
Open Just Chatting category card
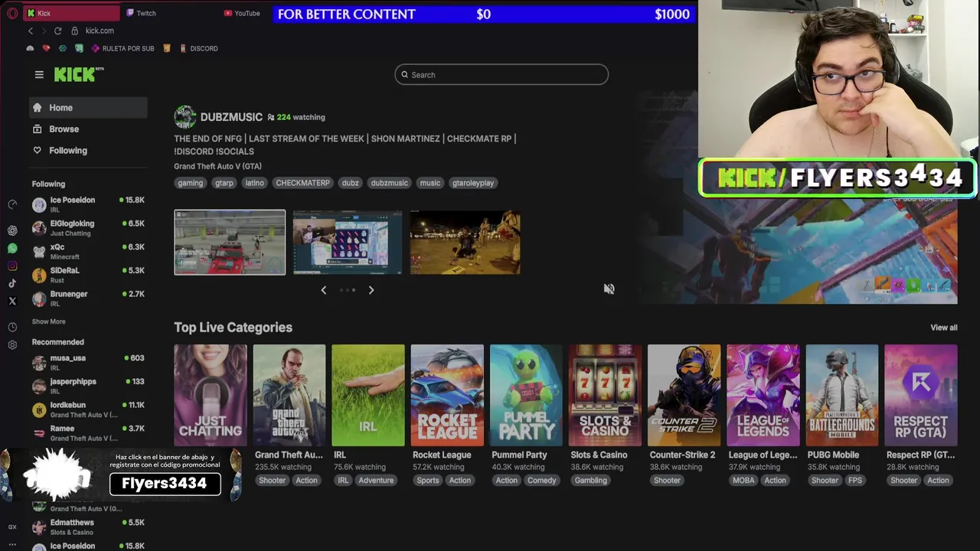[211, 395]
